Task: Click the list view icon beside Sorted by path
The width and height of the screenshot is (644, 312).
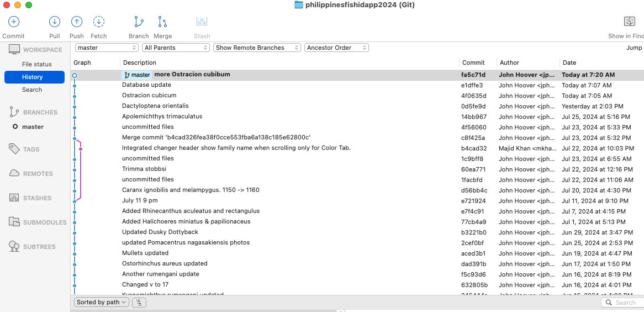Action: (x=139, y=302)
